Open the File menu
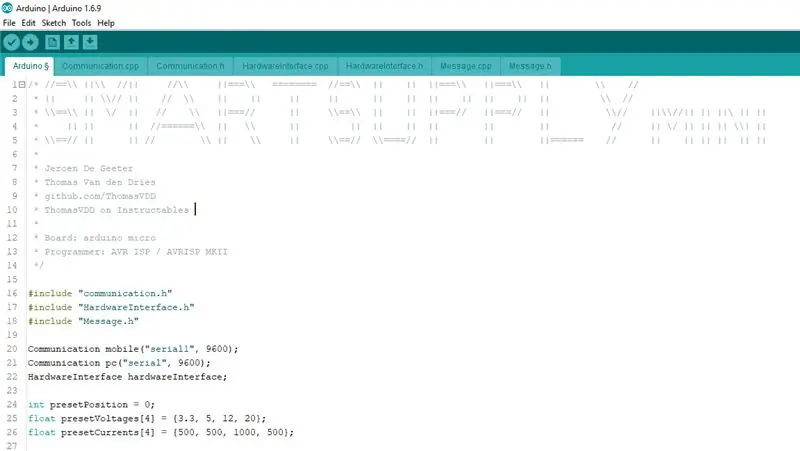Viewport: 800px width, 451px height. tap(9, 23)
